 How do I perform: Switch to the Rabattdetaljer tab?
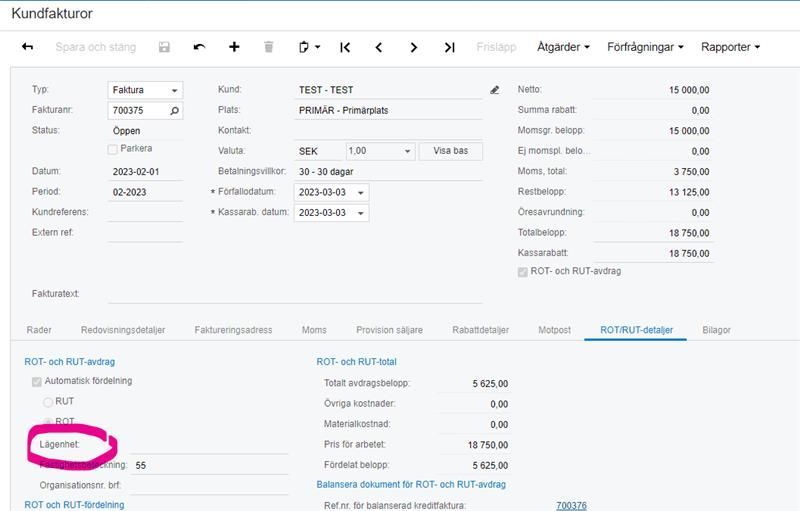click(480, 330)
